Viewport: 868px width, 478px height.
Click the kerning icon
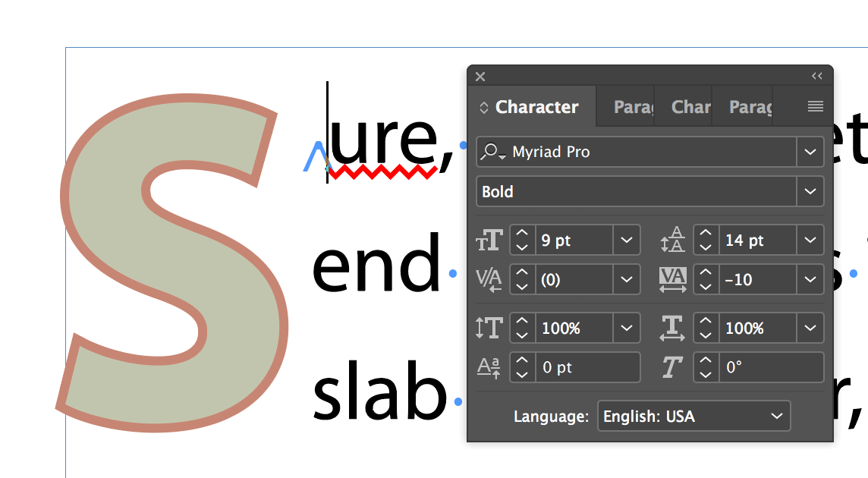[489, 280]
